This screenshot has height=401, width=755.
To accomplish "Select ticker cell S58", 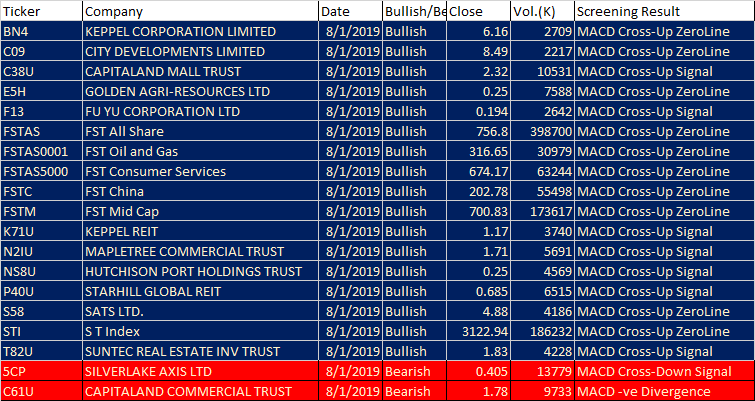I will [x=41, y=311].
